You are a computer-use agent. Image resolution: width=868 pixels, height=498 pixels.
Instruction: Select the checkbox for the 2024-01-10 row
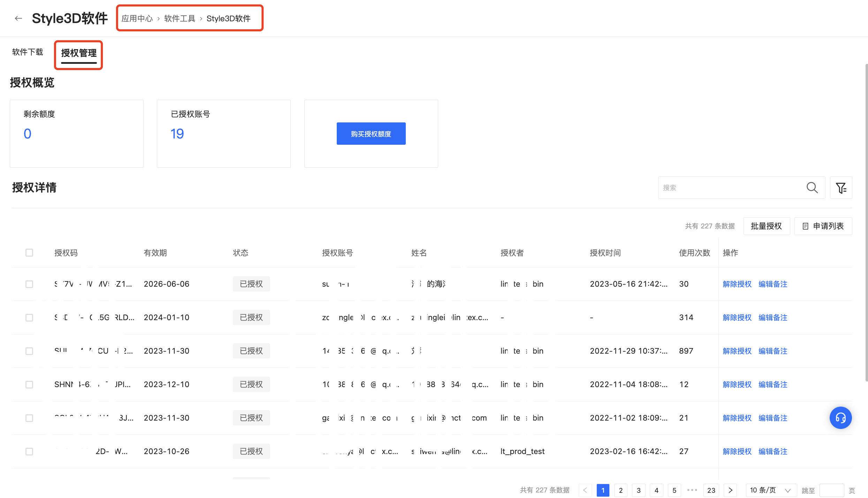[29, 317]
